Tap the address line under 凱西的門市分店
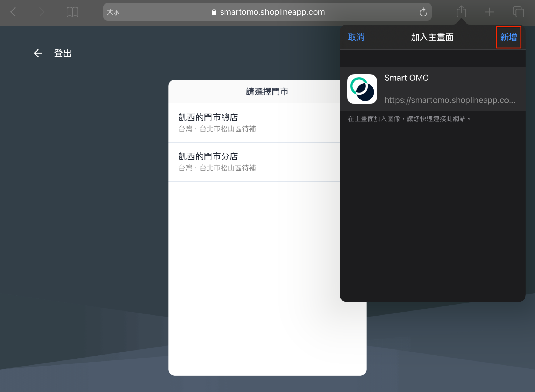 click(x=217, y=168)
